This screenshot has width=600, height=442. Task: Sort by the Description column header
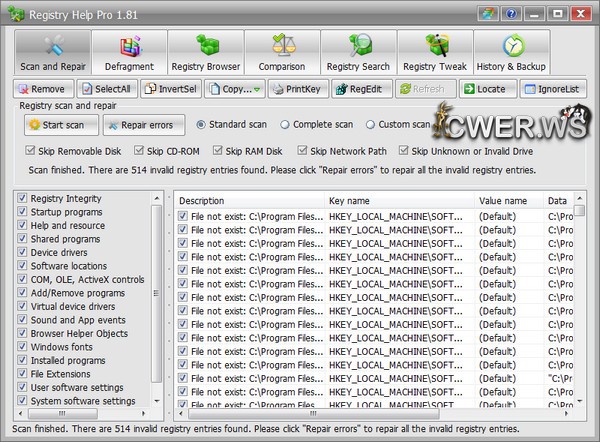(x=250, y=201)
